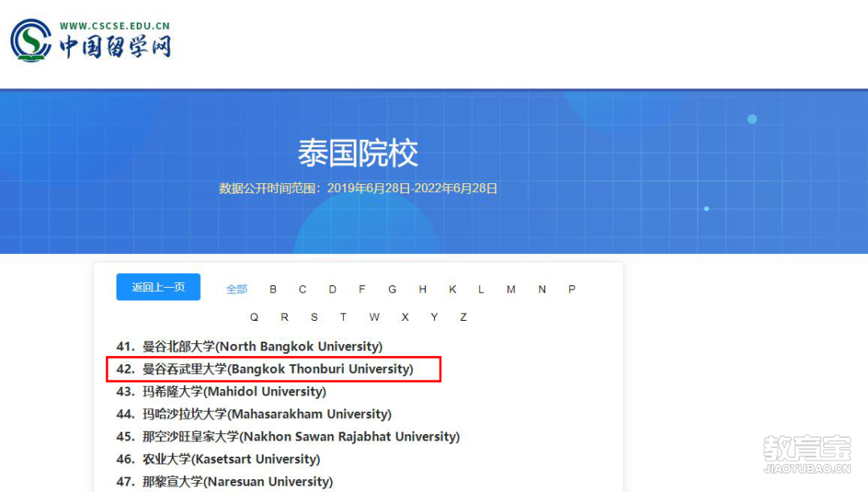This screenshot has width=868, height=492.
Task: Filter universities by letter T
Action: pyautogui.click(x=343, y=317)
